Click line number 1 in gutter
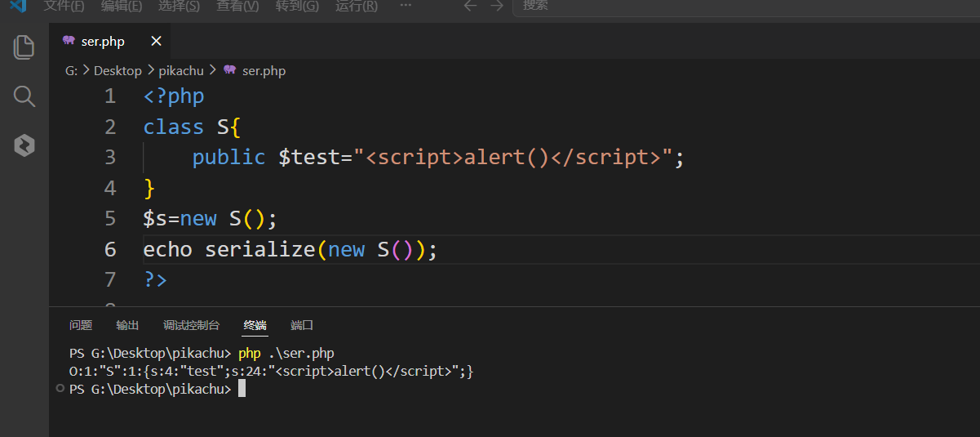Image resolution: width=980 pixels, height=437 pixels. click(110, 96)
